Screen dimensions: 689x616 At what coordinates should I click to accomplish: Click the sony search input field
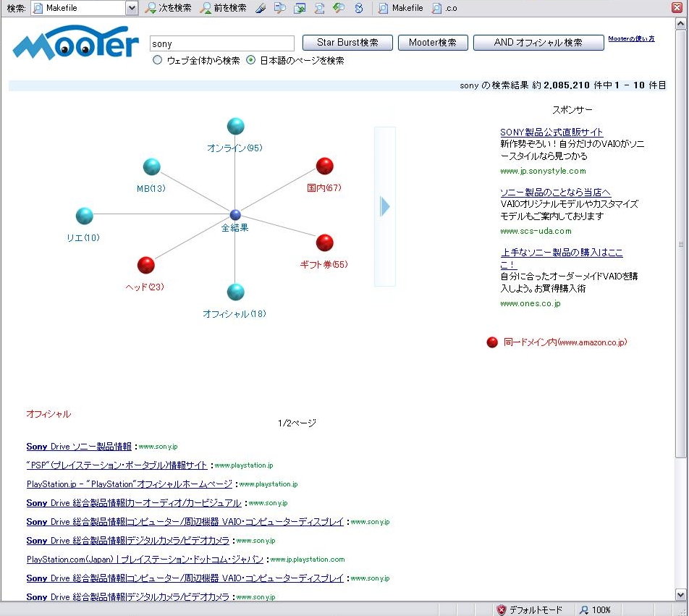click(x=221, y=43)
